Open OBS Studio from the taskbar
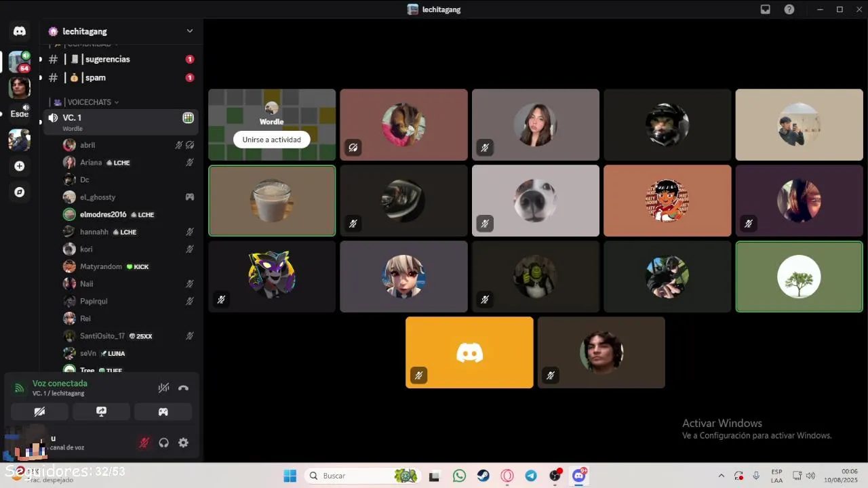The height and width of the screenshot is (488, 868). pyautogui.click(x=555, y=476)
